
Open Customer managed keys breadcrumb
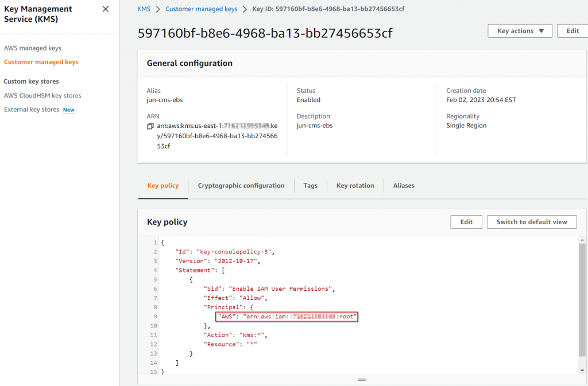pyautogui.click(x=202, y=9)
